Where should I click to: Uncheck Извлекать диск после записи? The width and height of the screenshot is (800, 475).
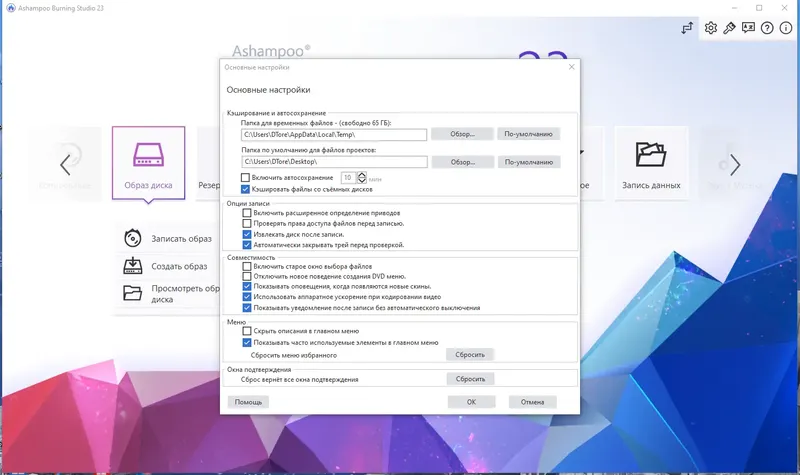click(x=247, y=234)
